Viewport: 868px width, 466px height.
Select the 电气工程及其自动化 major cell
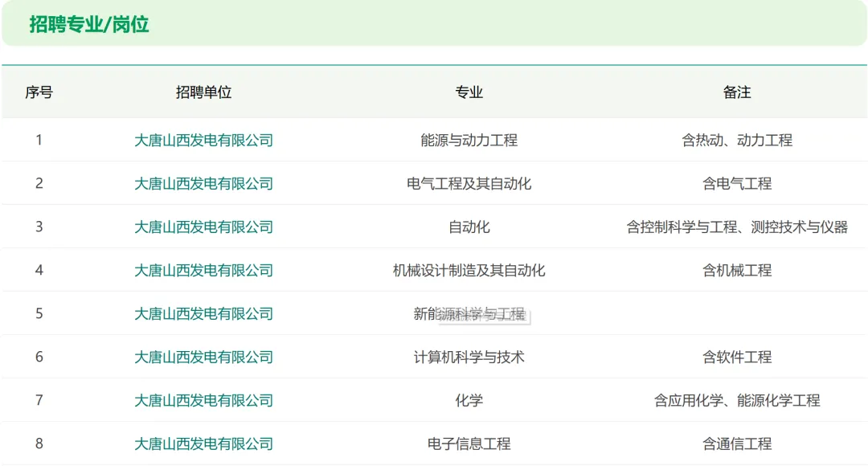click(x=469, y=183)
